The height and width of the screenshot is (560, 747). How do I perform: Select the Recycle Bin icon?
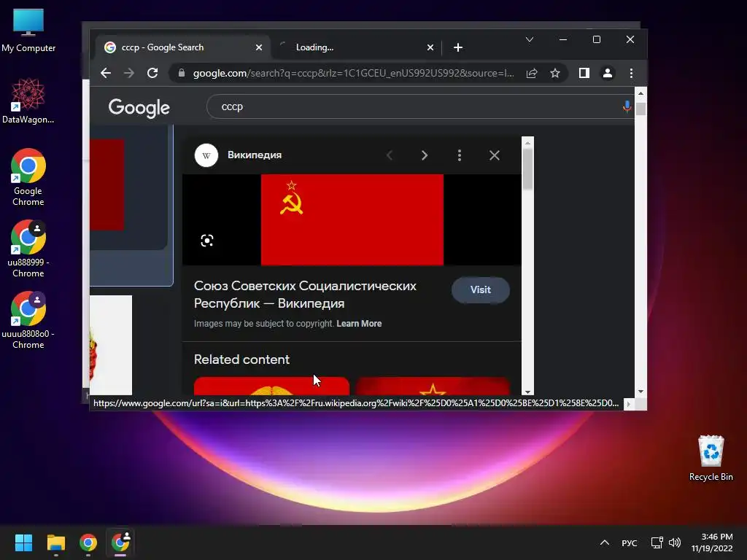click(711, 458)
